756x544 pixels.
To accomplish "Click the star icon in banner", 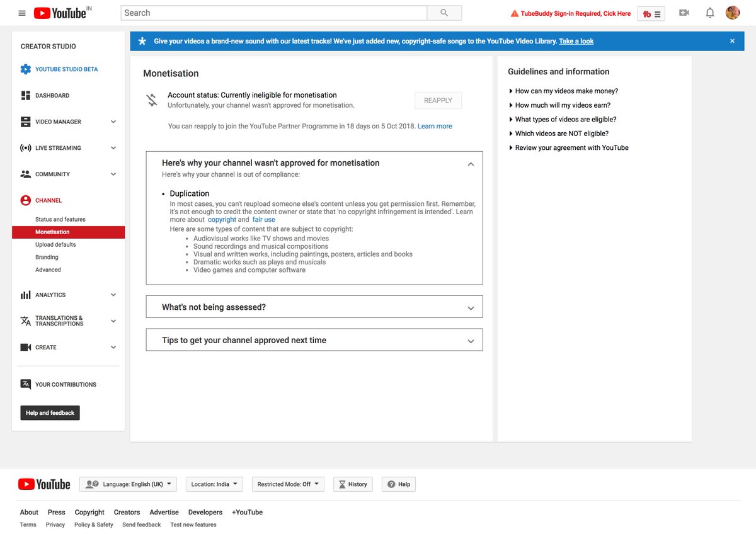I will pyautogui.click(x=142, y=41).
